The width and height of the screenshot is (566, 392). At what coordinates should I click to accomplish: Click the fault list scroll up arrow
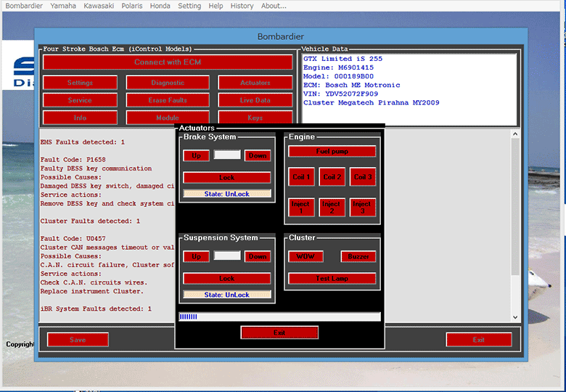point(515,134)
